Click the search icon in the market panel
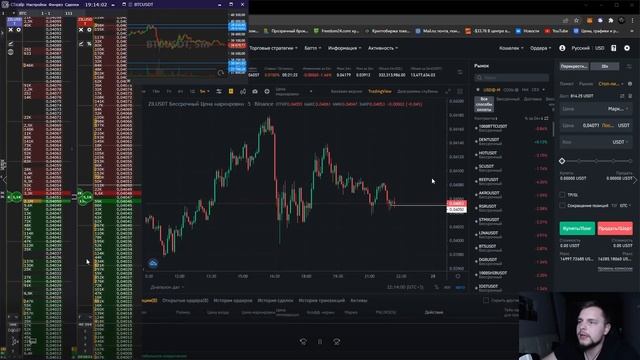Screen dimensions: 640x360 (479, 78)
